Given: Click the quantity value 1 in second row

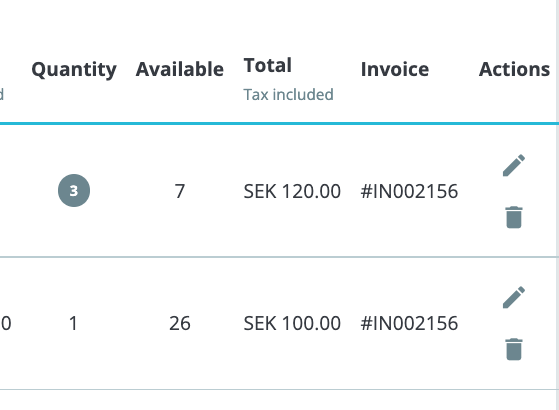Looking at the screenshot, I should [73, 323].
